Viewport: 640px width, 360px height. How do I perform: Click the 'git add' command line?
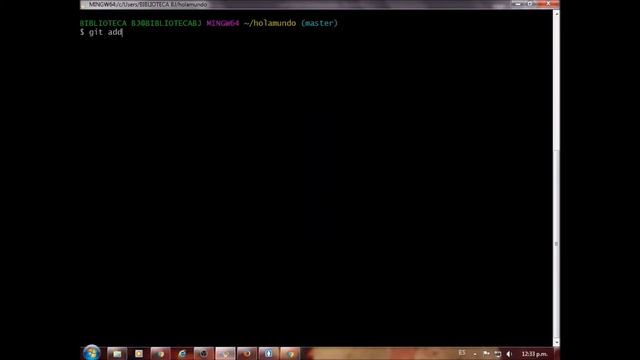(x=101, y=32)
